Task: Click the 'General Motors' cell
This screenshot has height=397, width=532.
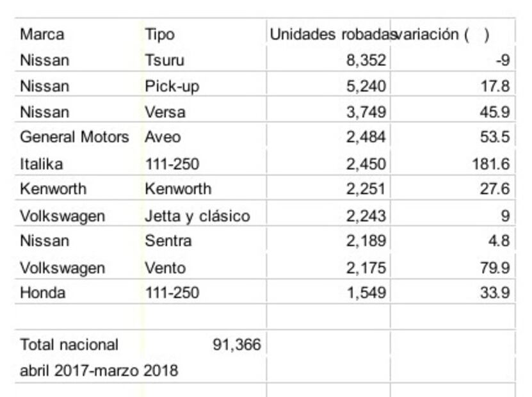Action: click(x=74, y=137)
